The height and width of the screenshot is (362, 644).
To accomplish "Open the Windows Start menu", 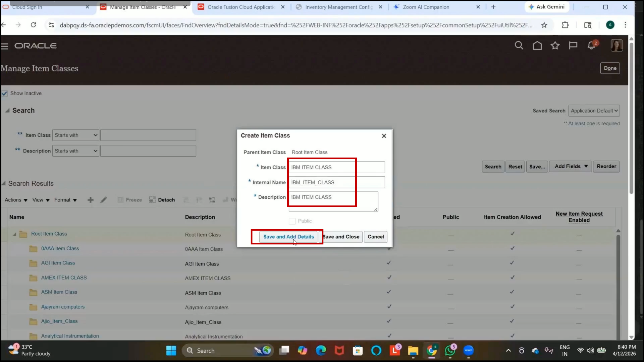I will pyautogui.click(x=171, y=351).
